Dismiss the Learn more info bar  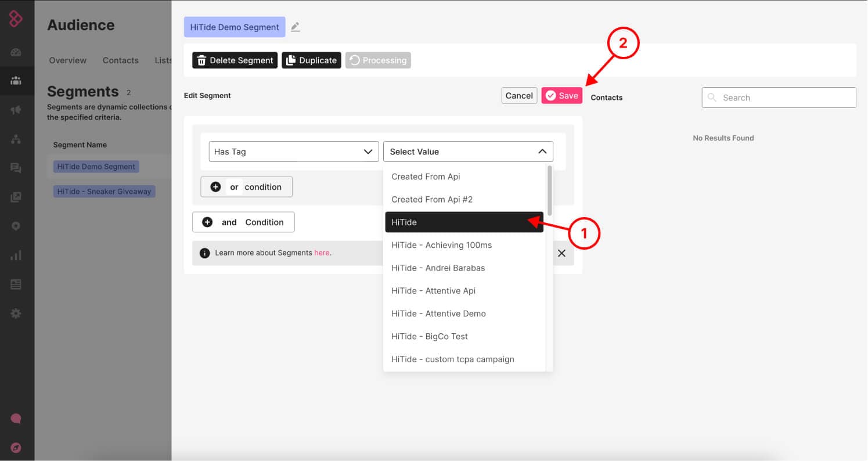coord(561,253)
